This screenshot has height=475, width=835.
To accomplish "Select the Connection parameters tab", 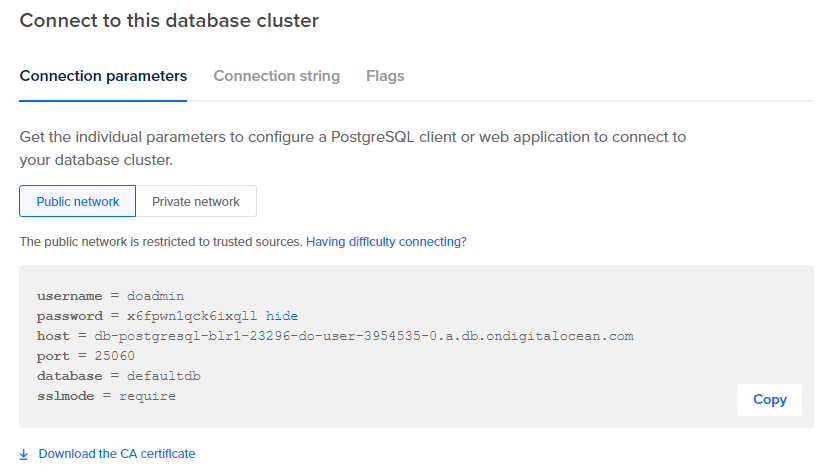I will 103,76.
